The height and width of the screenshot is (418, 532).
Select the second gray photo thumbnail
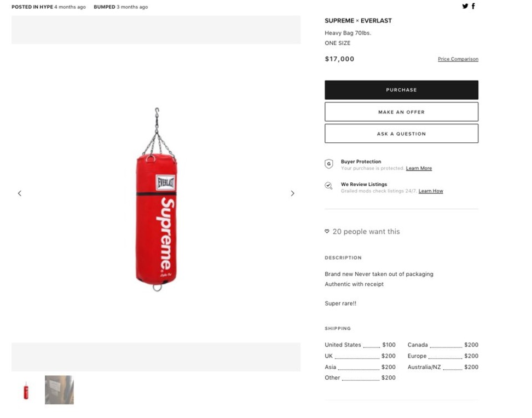(x=59, y=390)
